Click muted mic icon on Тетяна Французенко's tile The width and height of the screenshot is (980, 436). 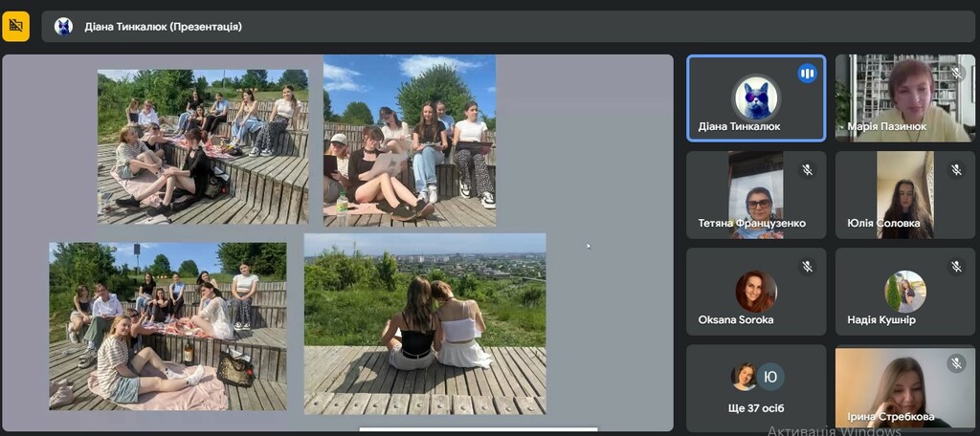click(x=807, y=170)
